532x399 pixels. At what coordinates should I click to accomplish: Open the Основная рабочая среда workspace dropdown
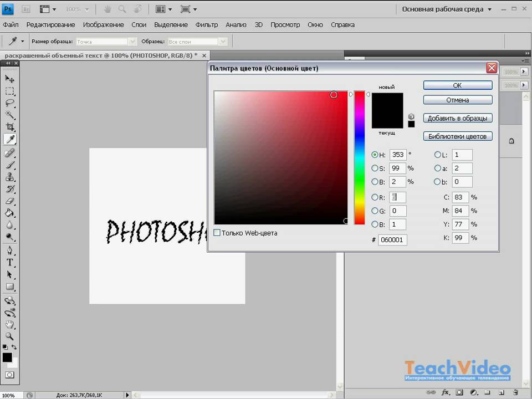point(447,9)
